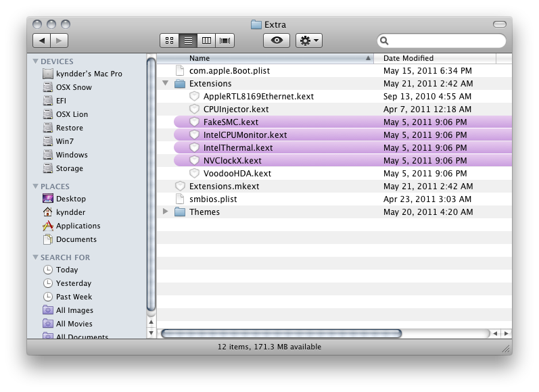Go back with the left arrow button
Image resolution: width=539 pixels, height=392 pixels.
[x=42, y=41]
